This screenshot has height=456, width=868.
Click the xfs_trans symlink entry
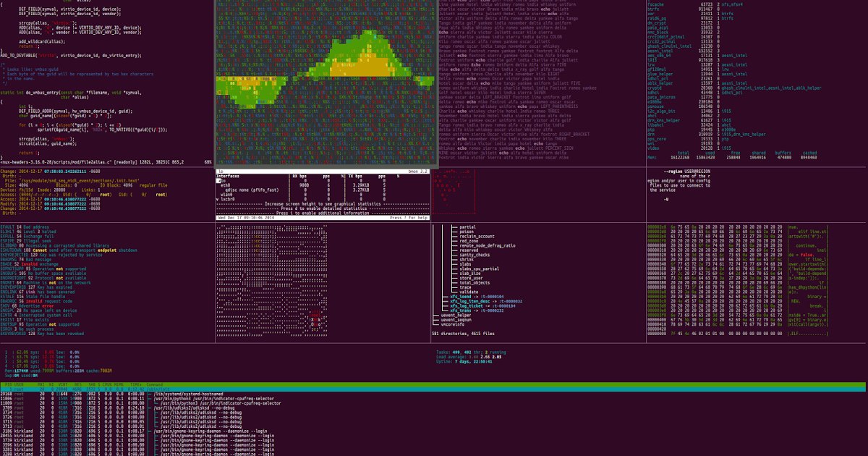(477, 311)
